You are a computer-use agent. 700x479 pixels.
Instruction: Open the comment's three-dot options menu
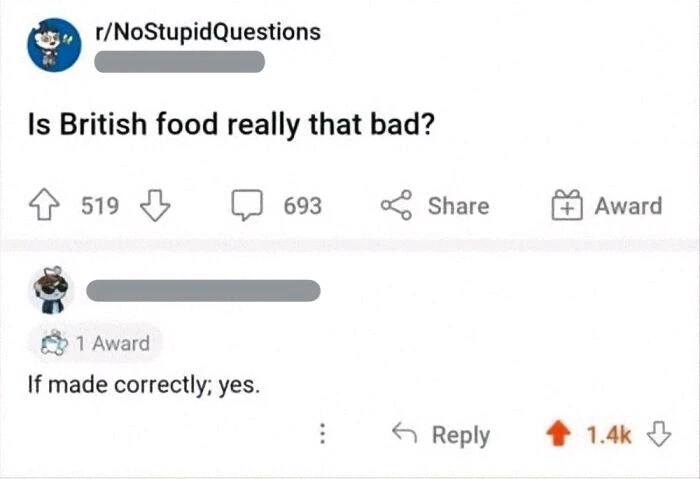(x=322, y=434)
